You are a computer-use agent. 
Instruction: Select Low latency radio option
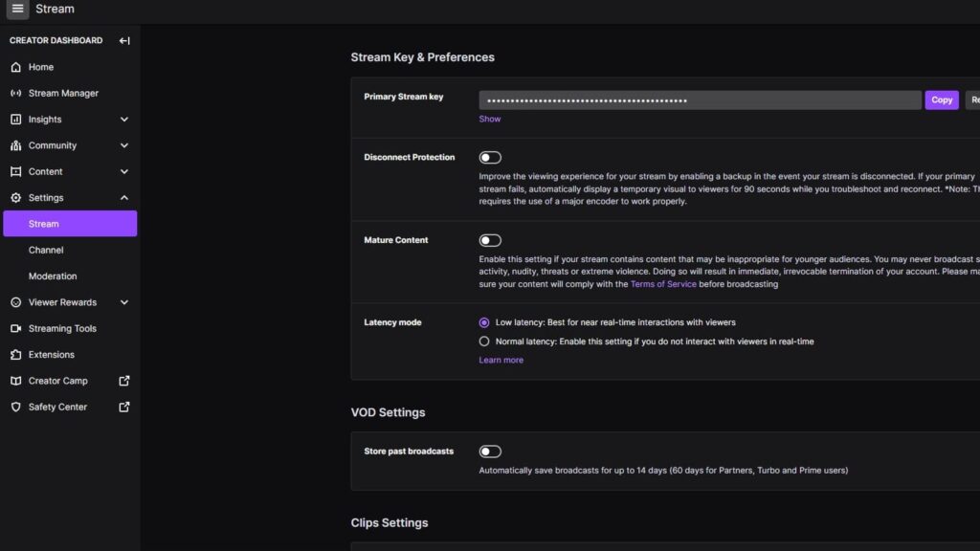tap(484, 323)
